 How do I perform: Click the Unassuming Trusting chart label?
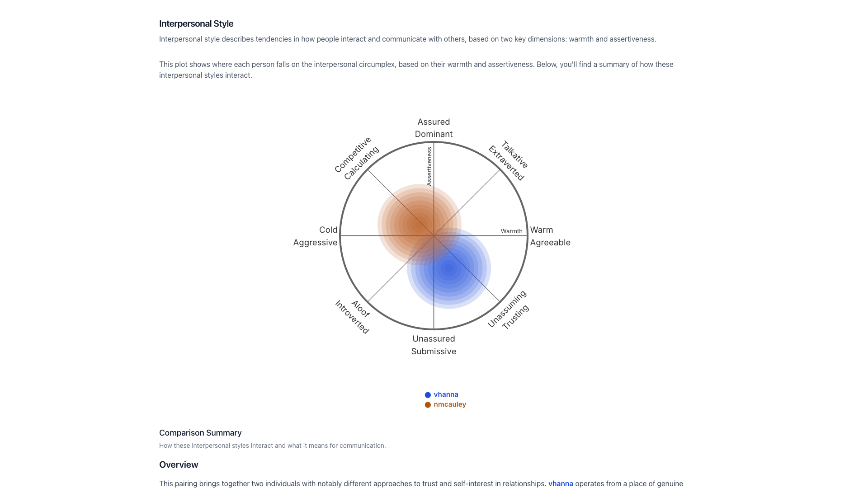(x=508, y=310)
